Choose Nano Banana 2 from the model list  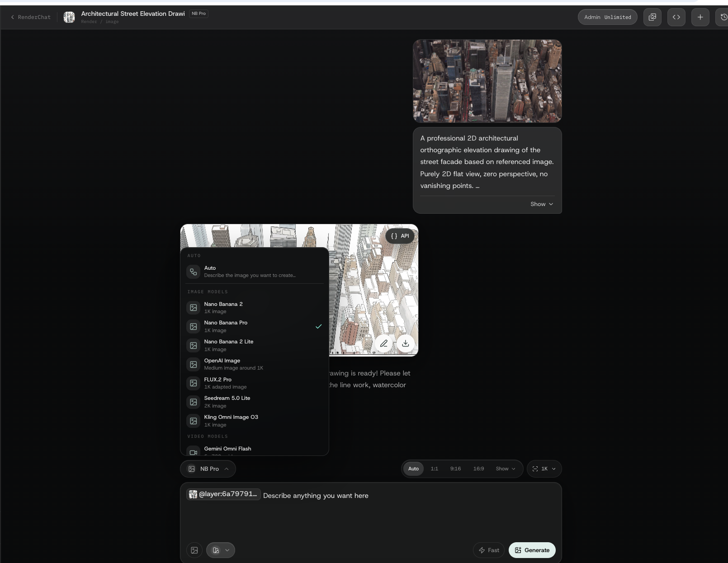click(x=255, y=308)
